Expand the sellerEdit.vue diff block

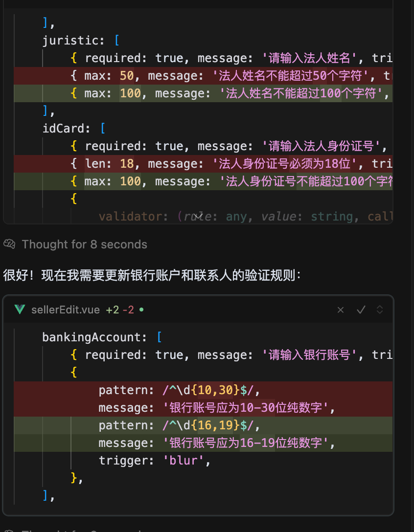(380, 310)
